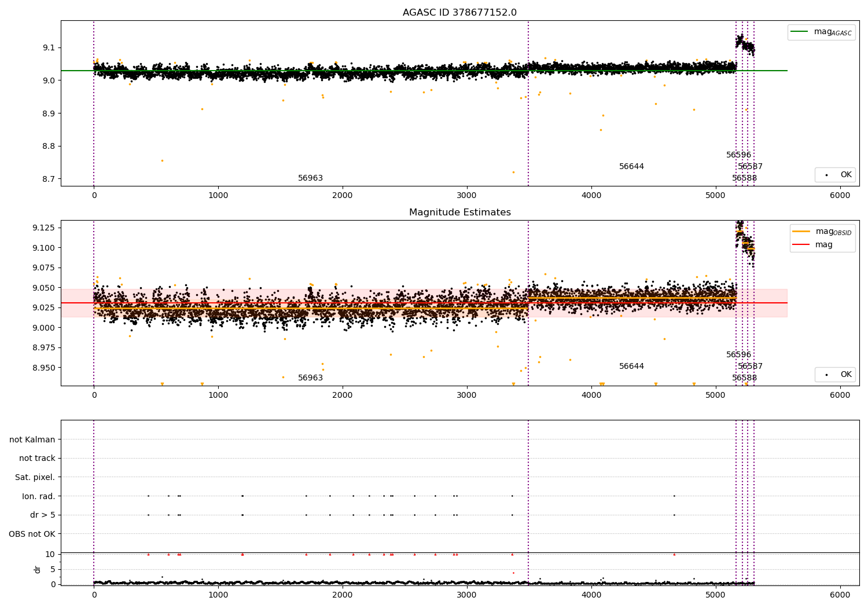868x608 pixels.
Task: Click the 9.1 y-tick of top plot
Action: click(x=49, y=47)
